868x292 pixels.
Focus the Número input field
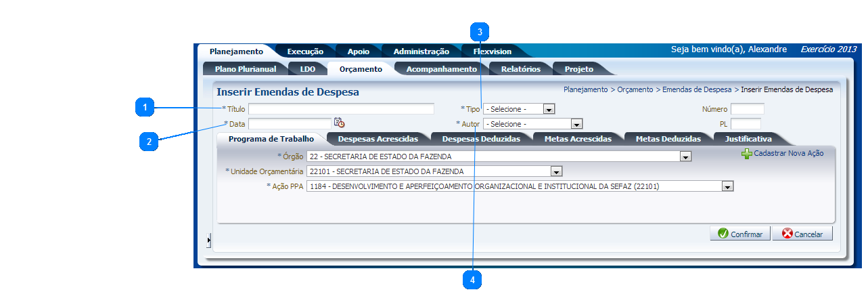747,109
